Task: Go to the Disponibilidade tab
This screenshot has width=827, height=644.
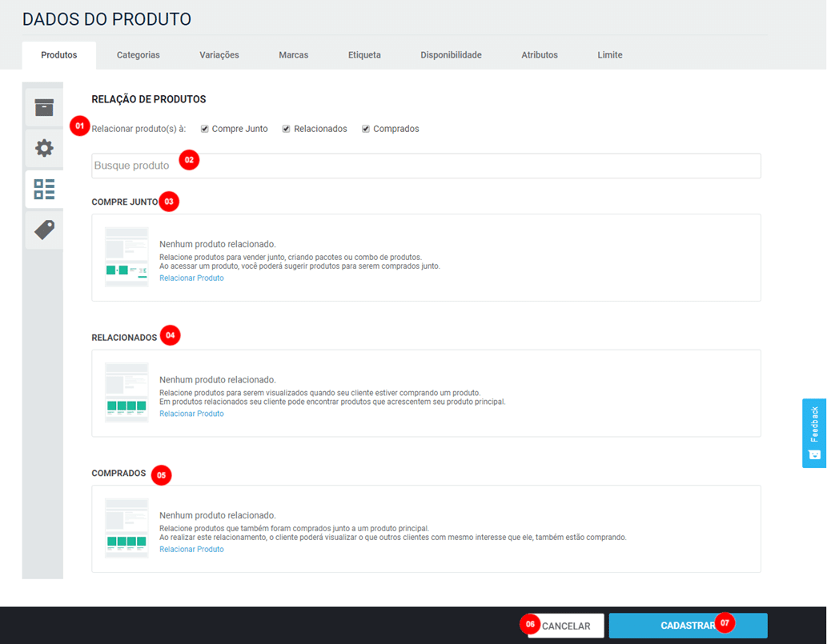Action: coord(451,55)
